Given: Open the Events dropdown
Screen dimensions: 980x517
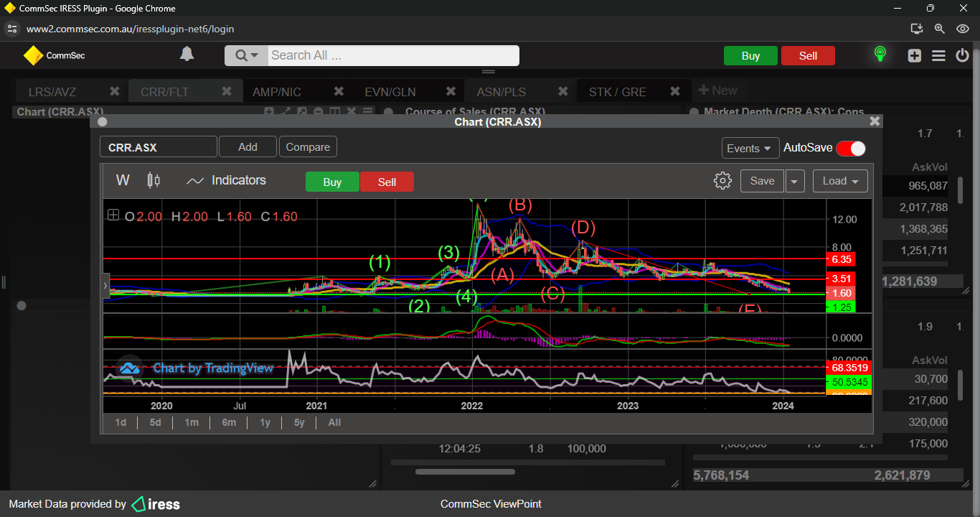Looking at the screenshot, I should coord(750,148).
